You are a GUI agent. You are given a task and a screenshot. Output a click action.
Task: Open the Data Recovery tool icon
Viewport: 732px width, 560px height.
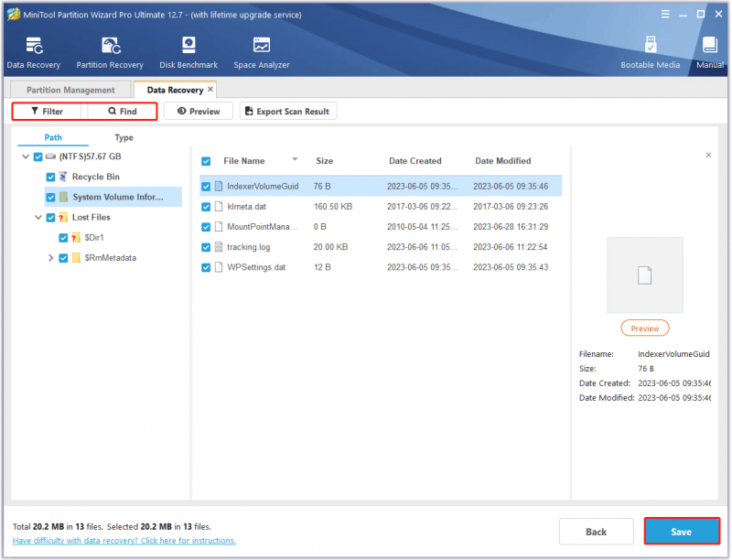coord(34,46)
